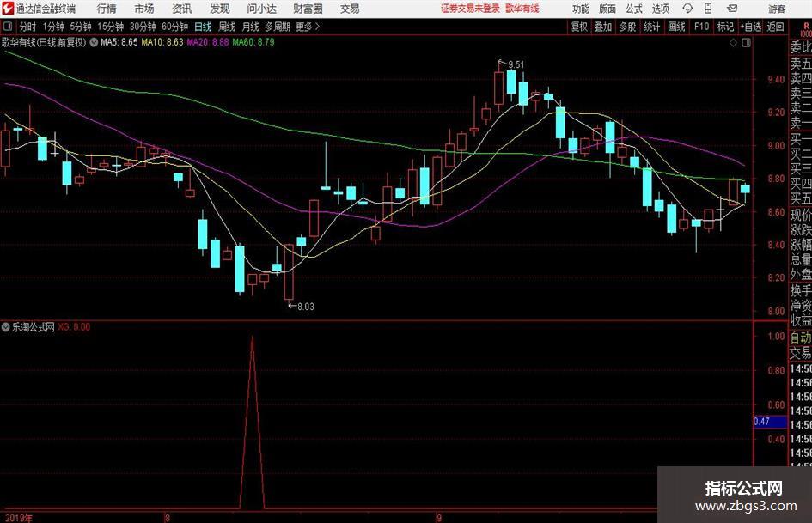This screenshot has width=812, height=523.
Task: Click the red R 1000 indicator icon
Action: (806, 29)
